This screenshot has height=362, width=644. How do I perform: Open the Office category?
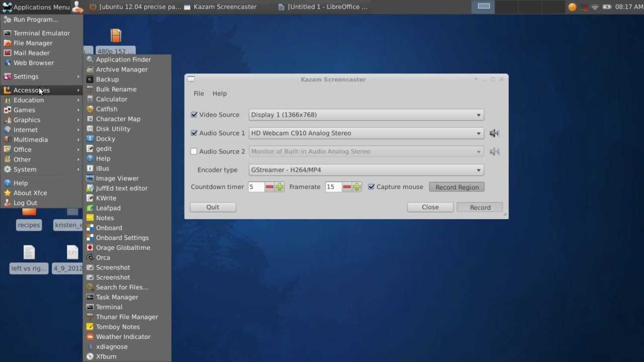(x=42, y=150)
